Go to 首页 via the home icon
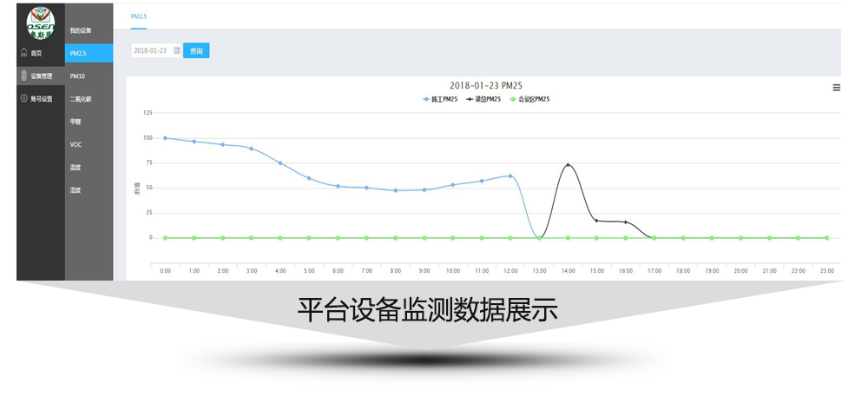This screenshot has width=868, height=417. click(x=24, y=53)
